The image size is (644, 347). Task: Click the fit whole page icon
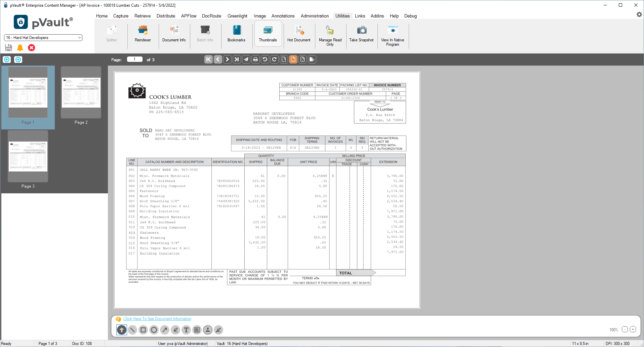(303, 60)
